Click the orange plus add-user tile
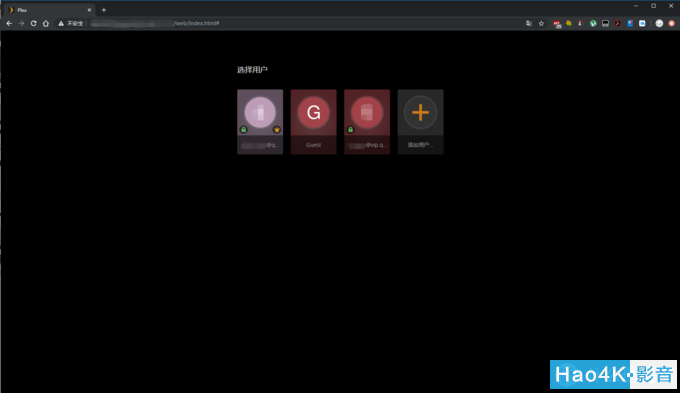Viewport: 680px width, 393px height. coord(420,122)
